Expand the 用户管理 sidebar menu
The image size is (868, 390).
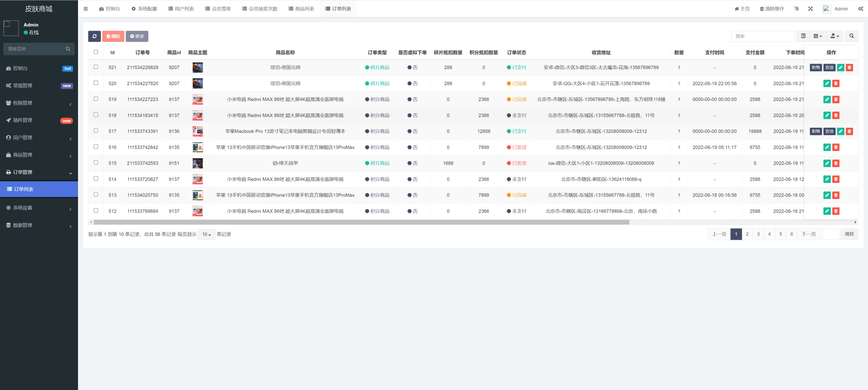pyautogui.click(x=39, y=138)
